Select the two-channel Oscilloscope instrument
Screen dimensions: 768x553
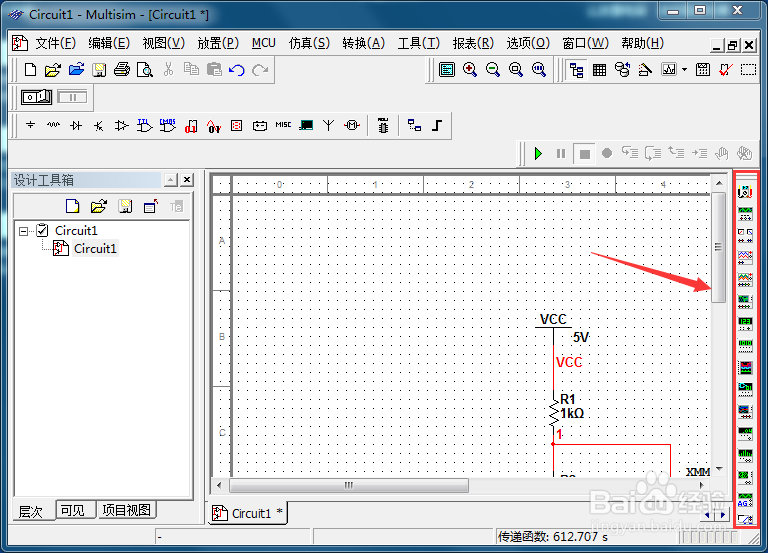(745, 258)
